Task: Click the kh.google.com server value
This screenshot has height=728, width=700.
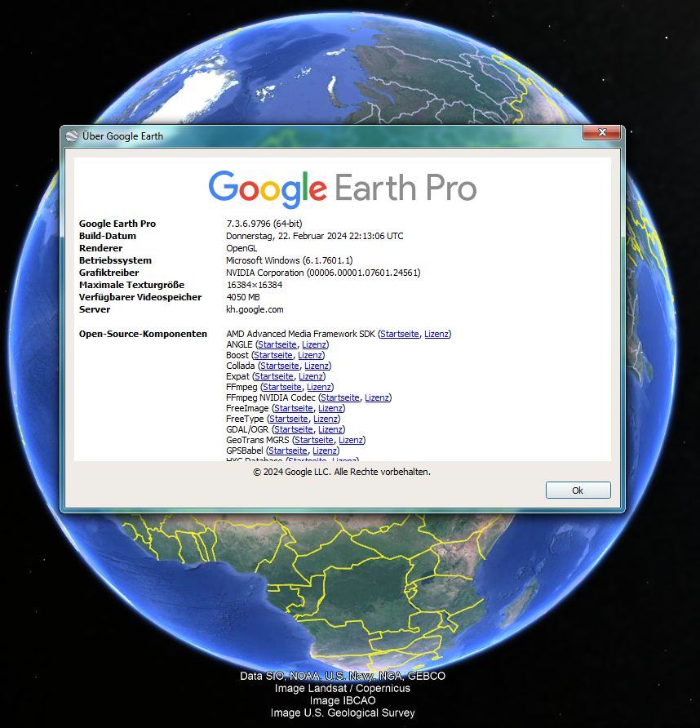Action: click(255, 309)
